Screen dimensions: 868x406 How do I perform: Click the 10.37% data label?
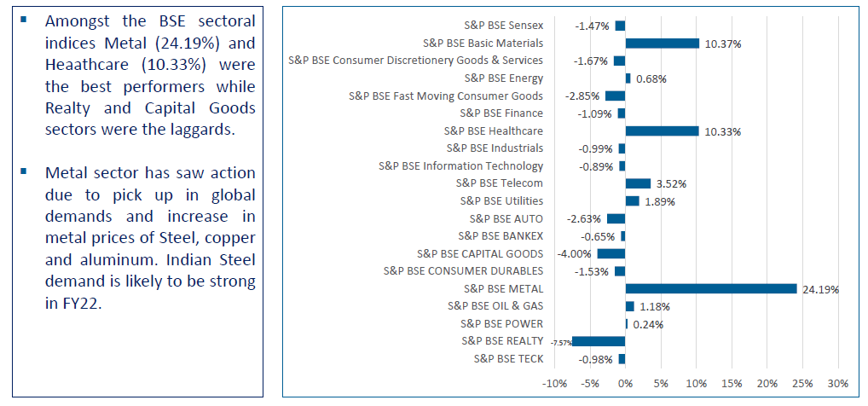(720, 43)
